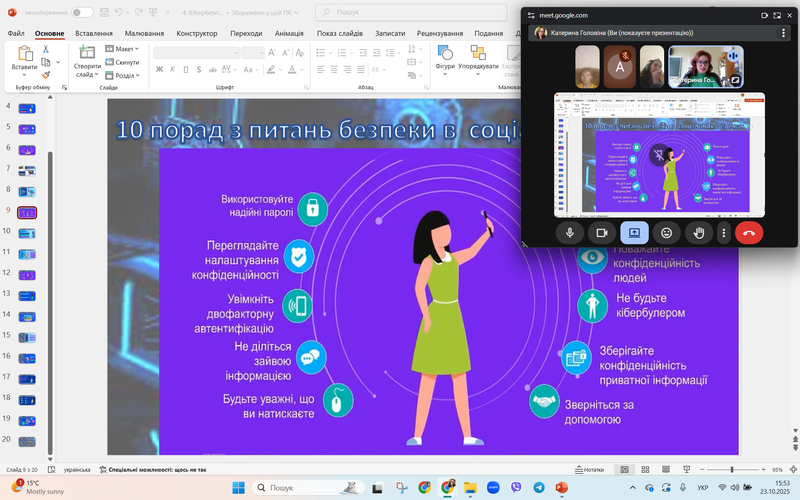Expand the Layout (Макет) dropdown

point(124,48)
